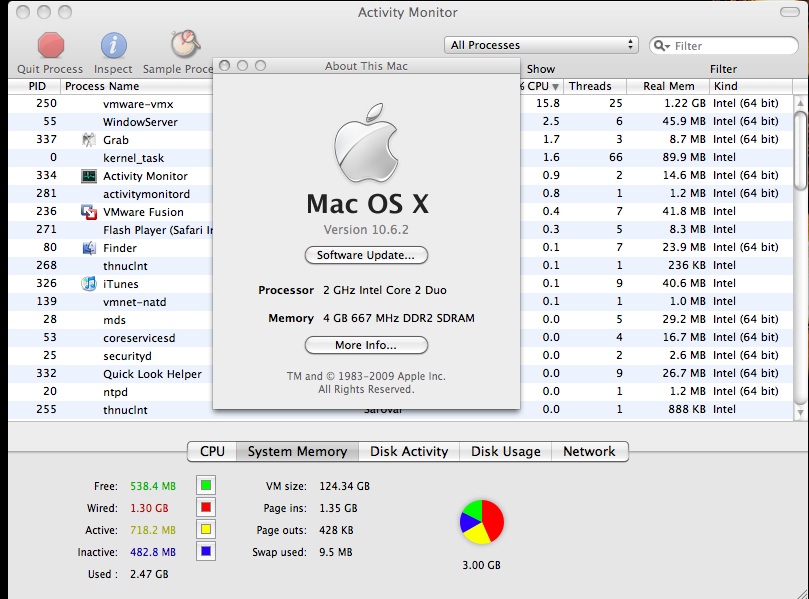Click the Apple logo in About This Mac
809x599 pixels.
click(x=366, y=143)
